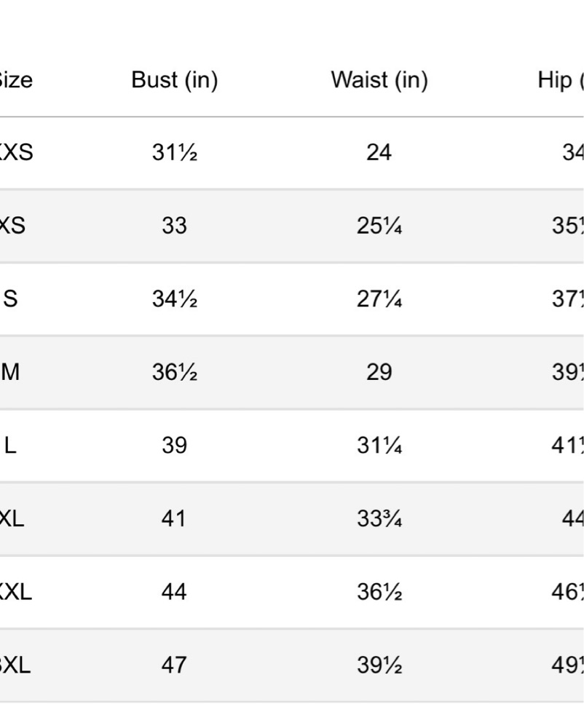Click the Waist (in) column header

379,80
